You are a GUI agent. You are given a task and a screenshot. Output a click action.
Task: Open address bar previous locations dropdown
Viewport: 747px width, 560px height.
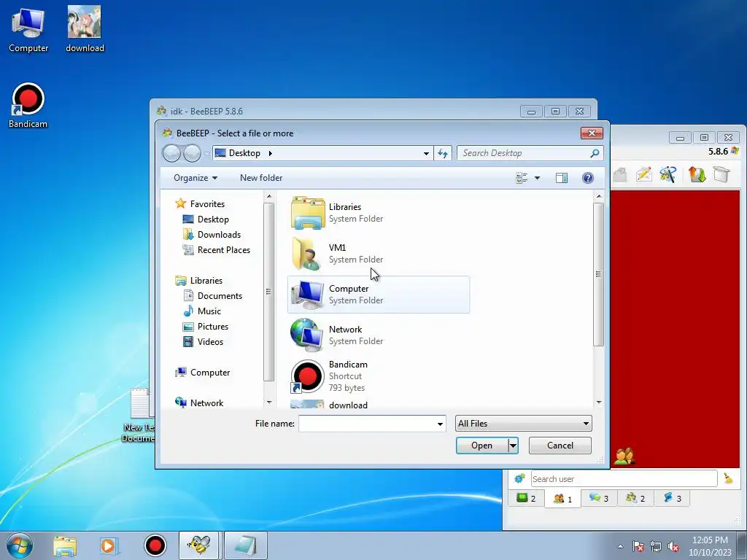click(x=426, y=153)
